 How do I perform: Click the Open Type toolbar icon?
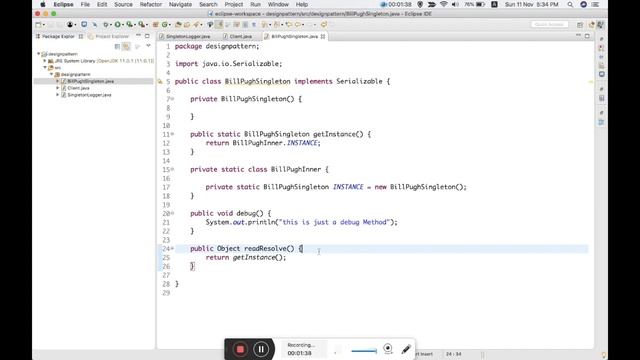coord(178,24)
